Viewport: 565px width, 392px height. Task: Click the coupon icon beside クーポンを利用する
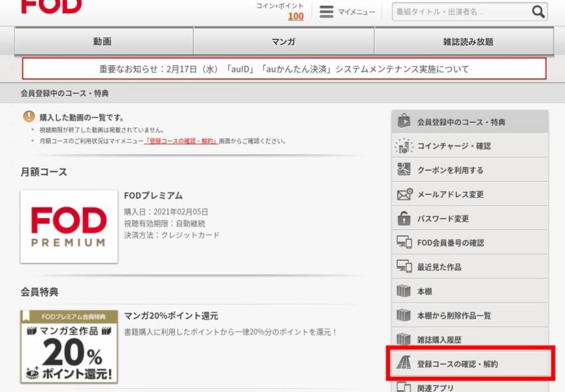(x=404, y=169)
